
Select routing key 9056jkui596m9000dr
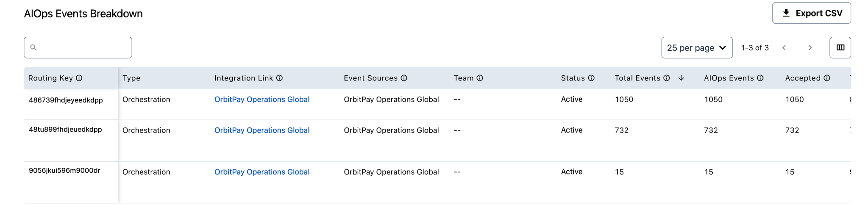64,171
